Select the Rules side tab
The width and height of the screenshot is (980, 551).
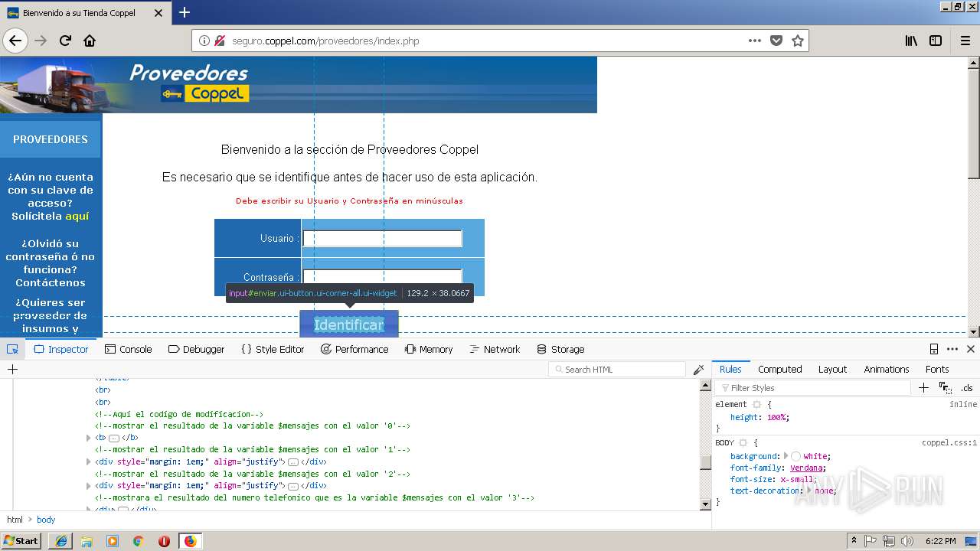coord(730,369)
